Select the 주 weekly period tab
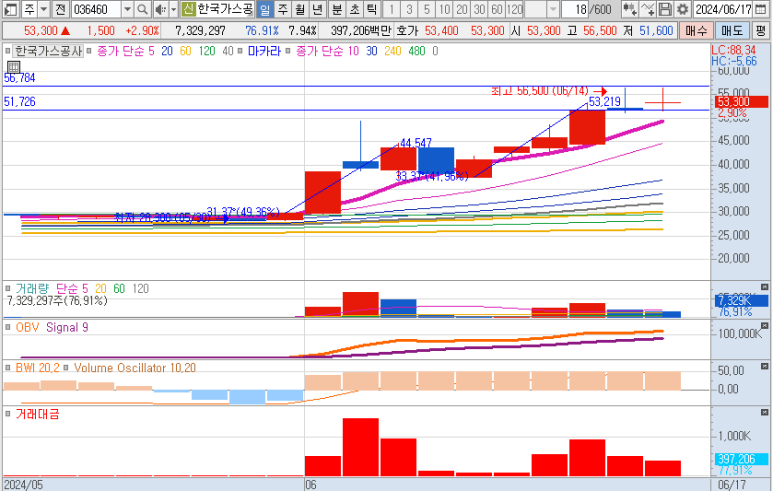The height and width of the screenshot is (491, 773). (282, 9)
